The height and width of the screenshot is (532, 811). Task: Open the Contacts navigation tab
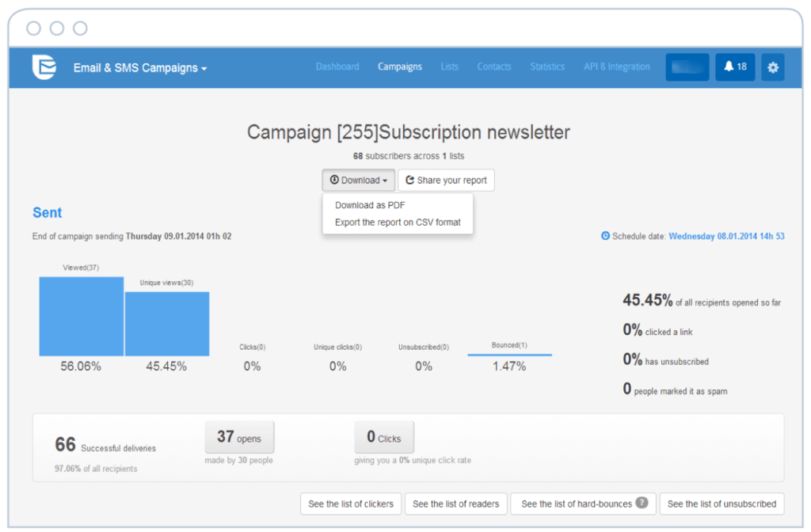pyautogui.click(x=494, y=67)
